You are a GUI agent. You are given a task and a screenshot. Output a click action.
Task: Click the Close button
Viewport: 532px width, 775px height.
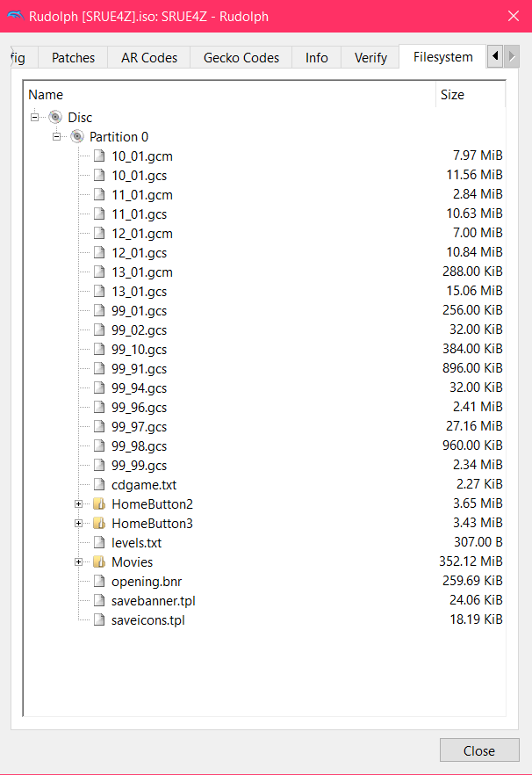coord(479,750)
